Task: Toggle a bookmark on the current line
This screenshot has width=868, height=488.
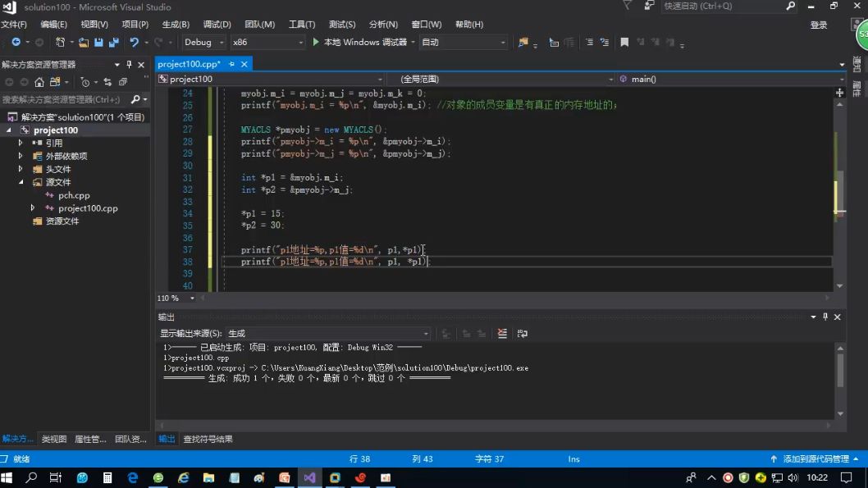Action: coord(624,42)
